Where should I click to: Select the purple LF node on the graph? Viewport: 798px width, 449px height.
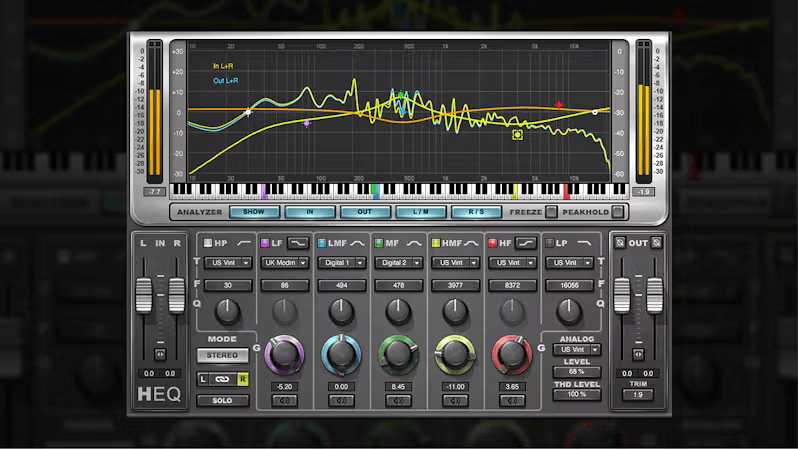(307, 123)
